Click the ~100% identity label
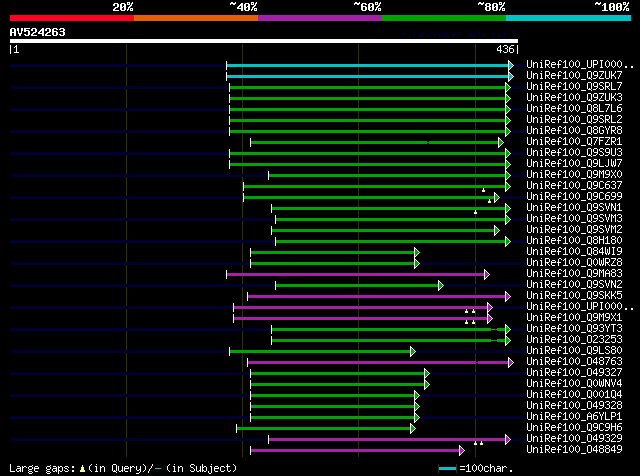The image size is (640, 476). tap(611, 7)
